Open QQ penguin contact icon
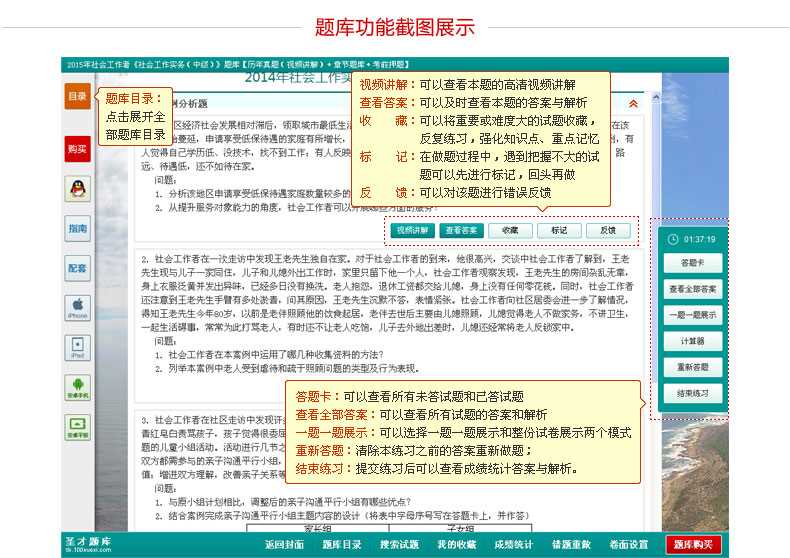 77,188
